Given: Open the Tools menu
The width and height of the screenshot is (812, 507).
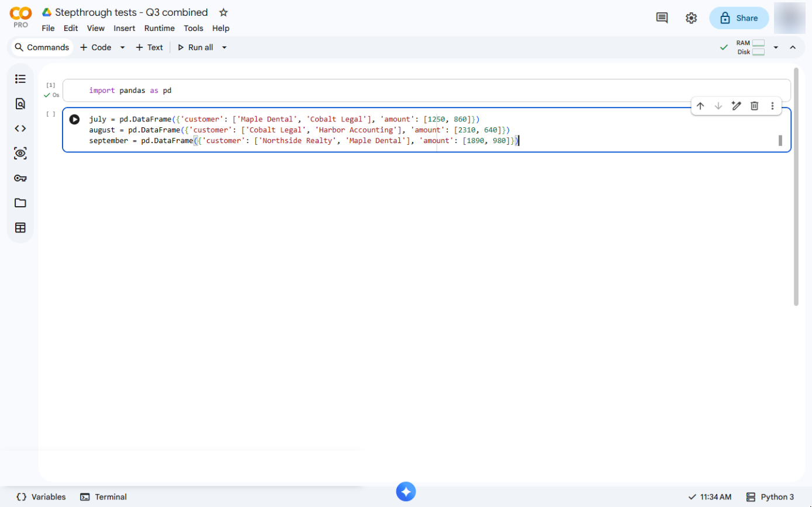Looking at the screenshot, I should click(194, 28).
